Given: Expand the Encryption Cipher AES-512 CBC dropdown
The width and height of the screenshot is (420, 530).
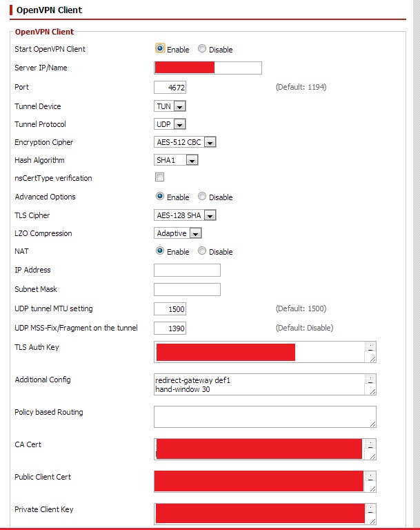Looking at the screenshot, I should tap(185, 142).
